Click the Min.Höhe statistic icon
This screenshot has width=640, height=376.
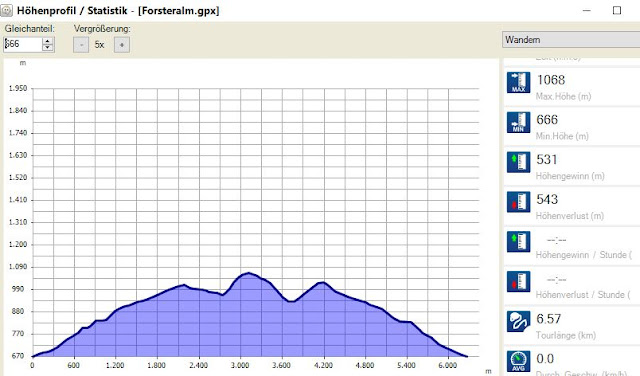coord(518,122)
